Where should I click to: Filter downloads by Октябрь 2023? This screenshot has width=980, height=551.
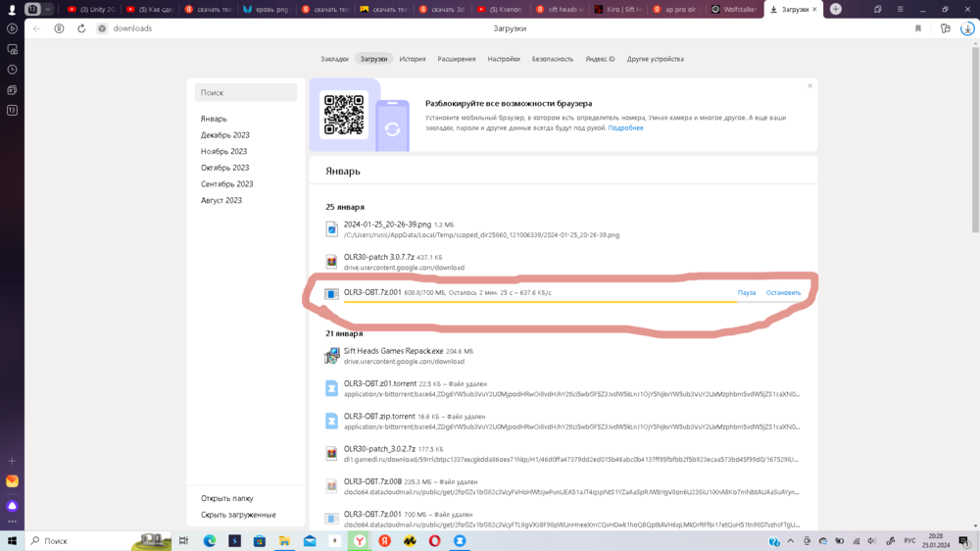(x=225, y=168)
